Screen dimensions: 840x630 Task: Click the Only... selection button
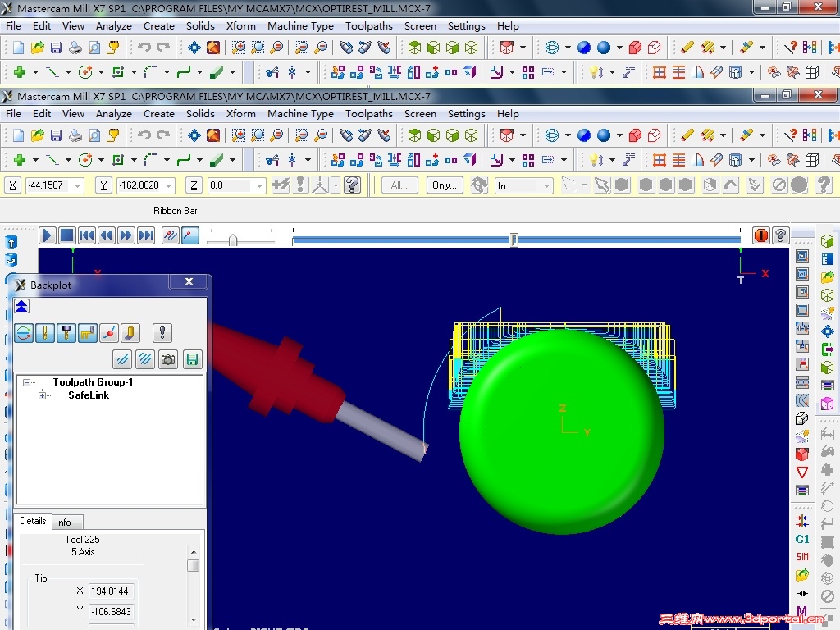click(445, 185)
